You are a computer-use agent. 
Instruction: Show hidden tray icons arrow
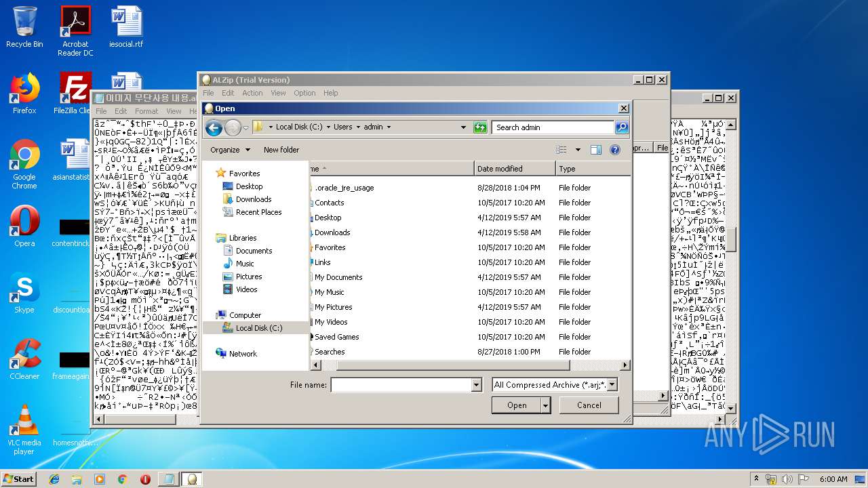(x=755, y=479)
